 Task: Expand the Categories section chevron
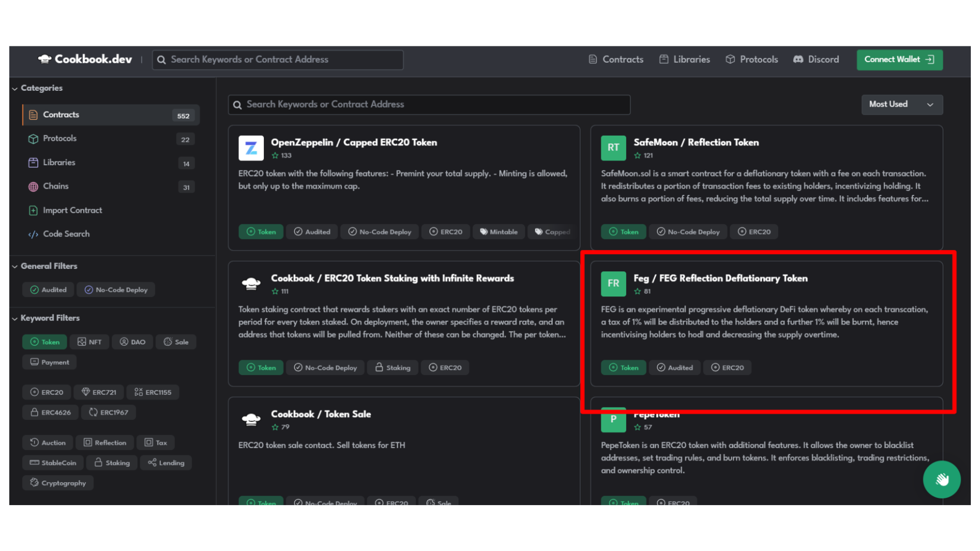click(x=15, y=87)
